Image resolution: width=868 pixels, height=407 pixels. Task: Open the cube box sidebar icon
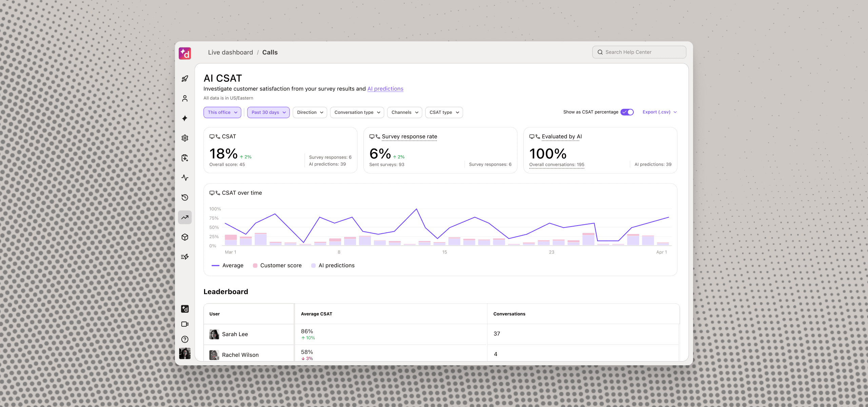[x=185, y=237]
